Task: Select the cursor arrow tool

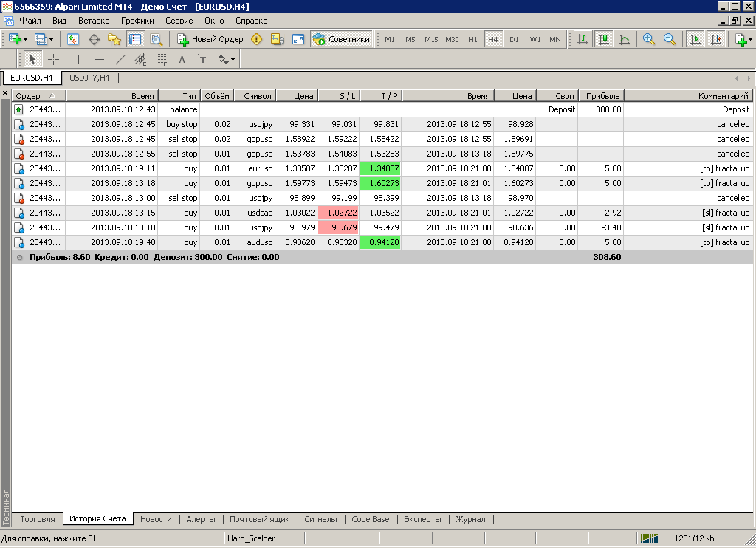Action: (32, 59)
